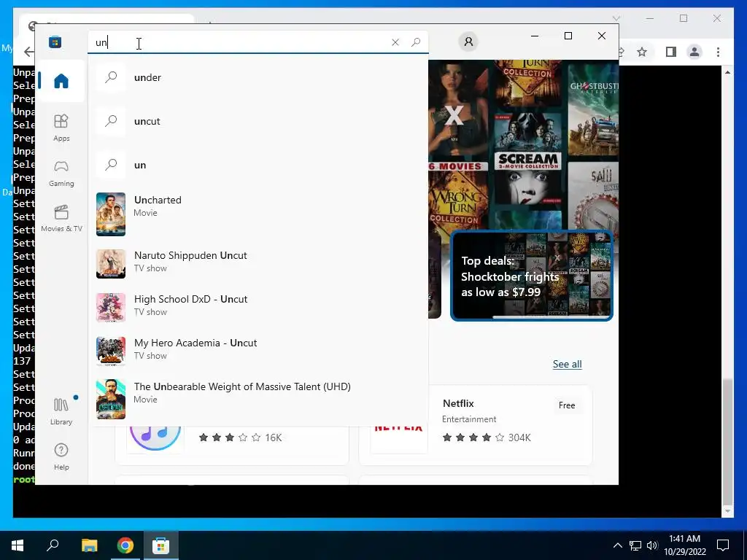Open the notification center icon
Viewport: 747px width, 560px height.
point(723,545)
